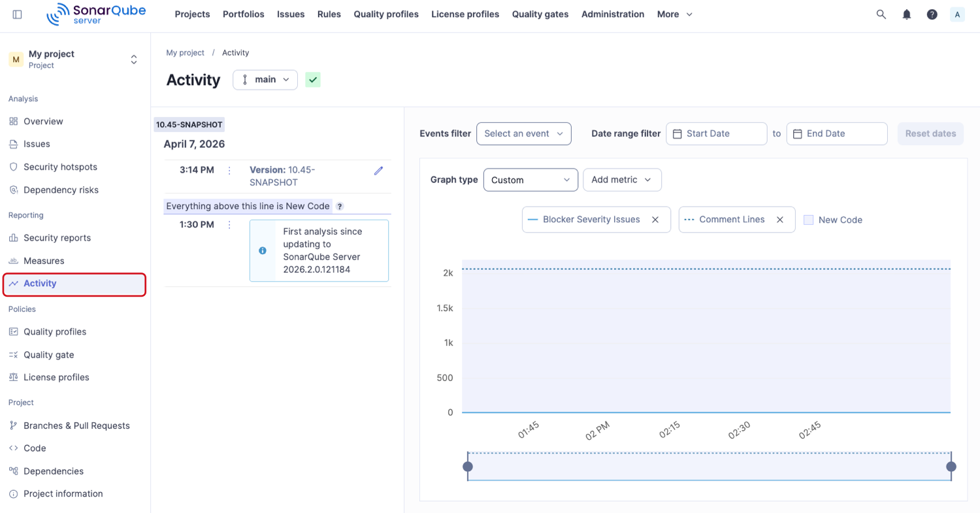980x513 pixels.
Task: Open the Administration menu
Action: pos(613,14)
